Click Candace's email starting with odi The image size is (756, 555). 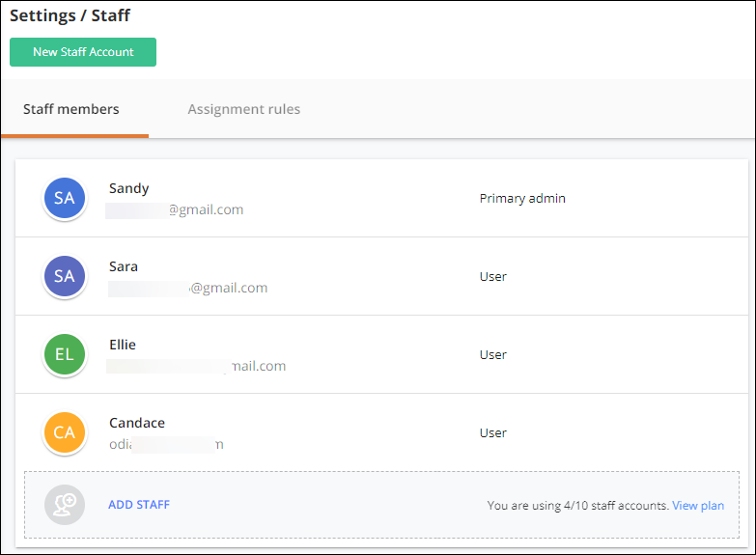[166, 444]
